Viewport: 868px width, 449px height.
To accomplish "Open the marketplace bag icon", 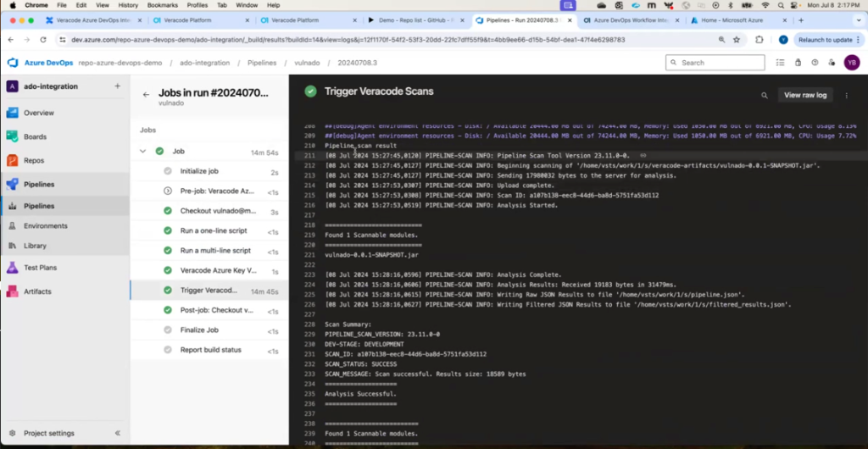I will [798, 63].
